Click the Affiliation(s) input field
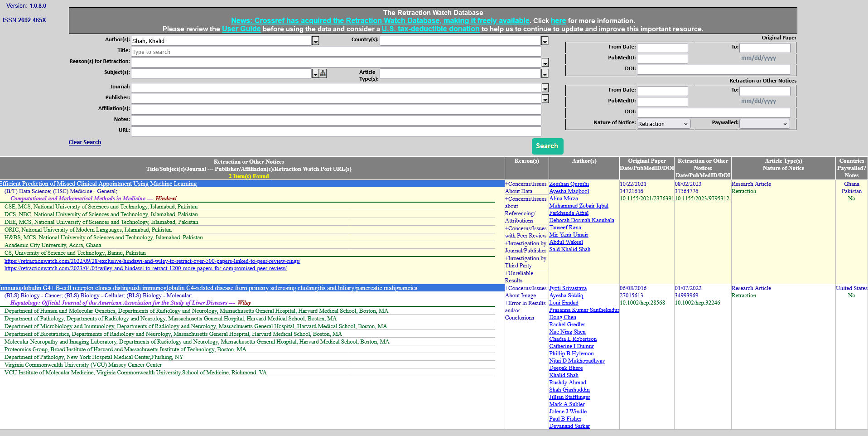Viewport: 868px width, 436px height. [x=336, y=110]
